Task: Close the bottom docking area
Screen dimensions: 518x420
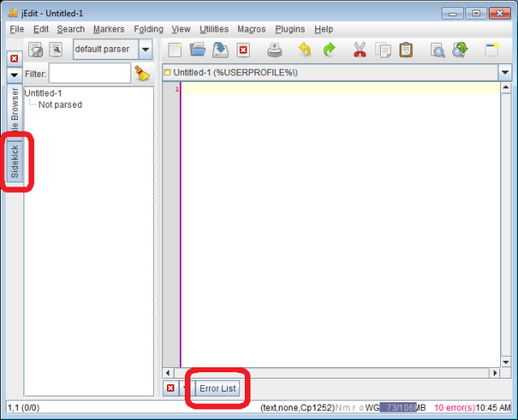Action: click(x=170, y=388)
